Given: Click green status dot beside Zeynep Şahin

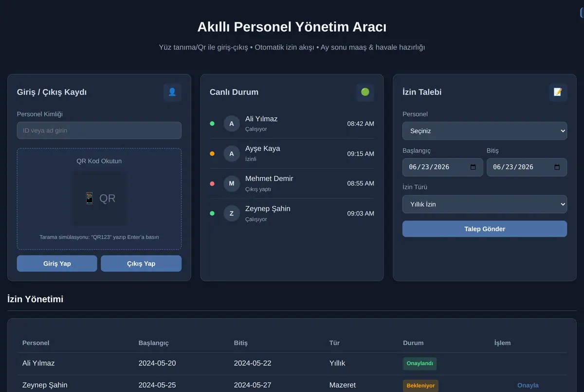Looking at the screenshot, I should [x=212, y=214].
